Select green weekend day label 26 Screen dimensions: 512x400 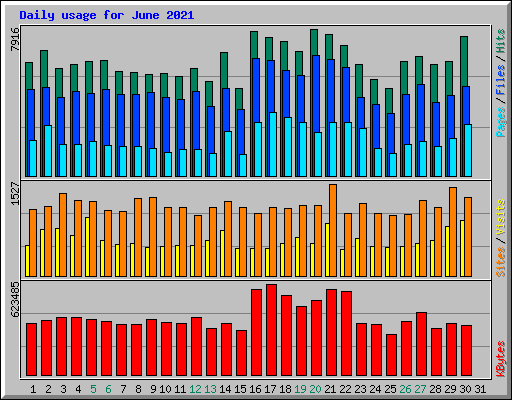(405, 389)
